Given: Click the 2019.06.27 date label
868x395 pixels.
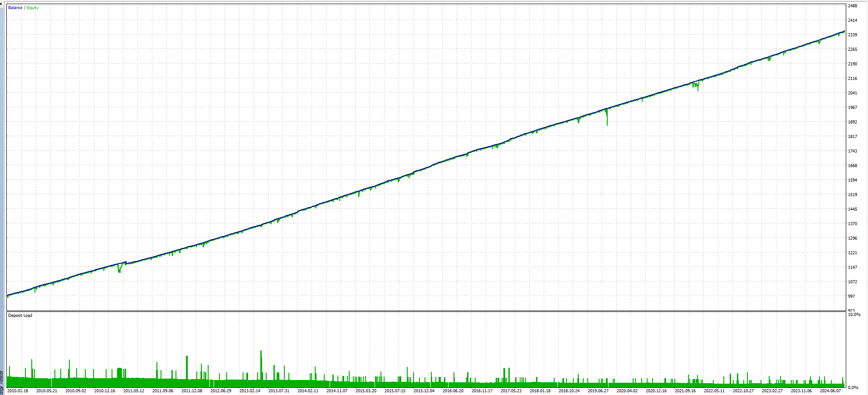Looking at the screenshot, I should (x=598, y=391).
